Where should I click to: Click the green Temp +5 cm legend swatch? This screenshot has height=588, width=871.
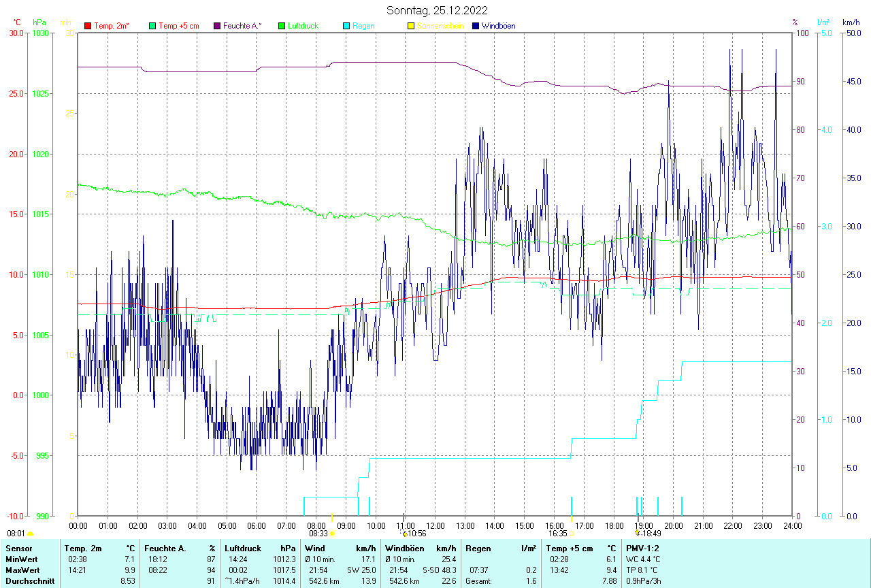coord(152,26)
